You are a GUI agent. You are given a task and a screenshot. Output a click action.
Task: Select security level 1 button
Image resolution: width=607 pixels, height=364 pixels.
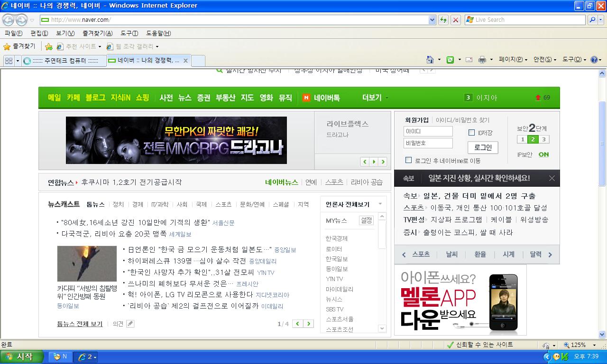[x=523, y=139]
